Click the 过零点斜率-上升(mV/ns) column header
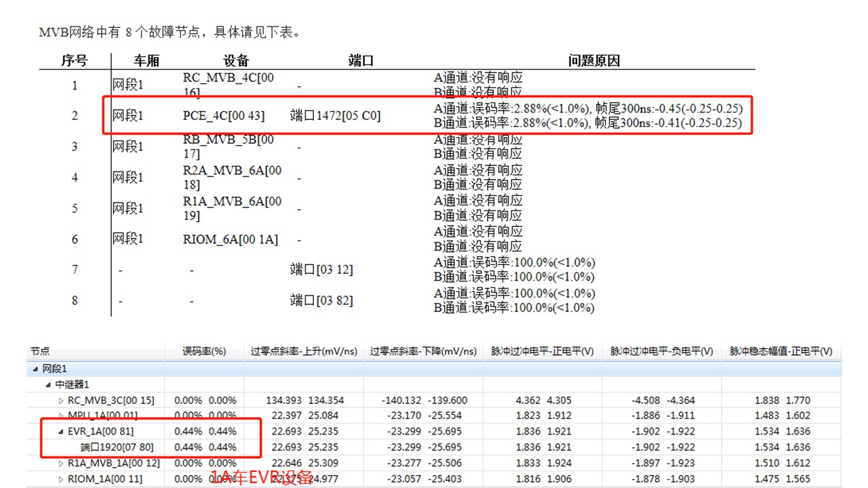868x488 pixels. [x=304, y=352]
